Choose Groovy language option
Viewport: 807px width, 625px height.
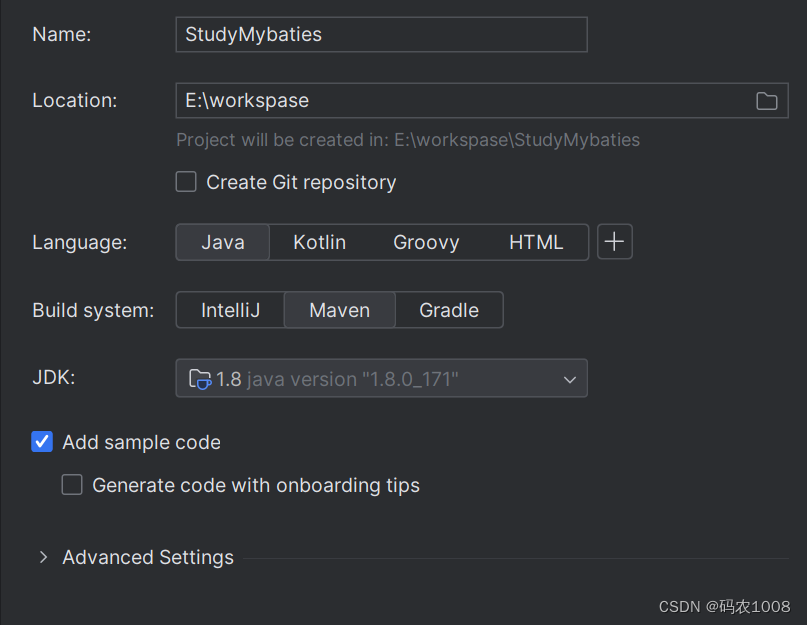pyautogui.click(x=426, y=242)
